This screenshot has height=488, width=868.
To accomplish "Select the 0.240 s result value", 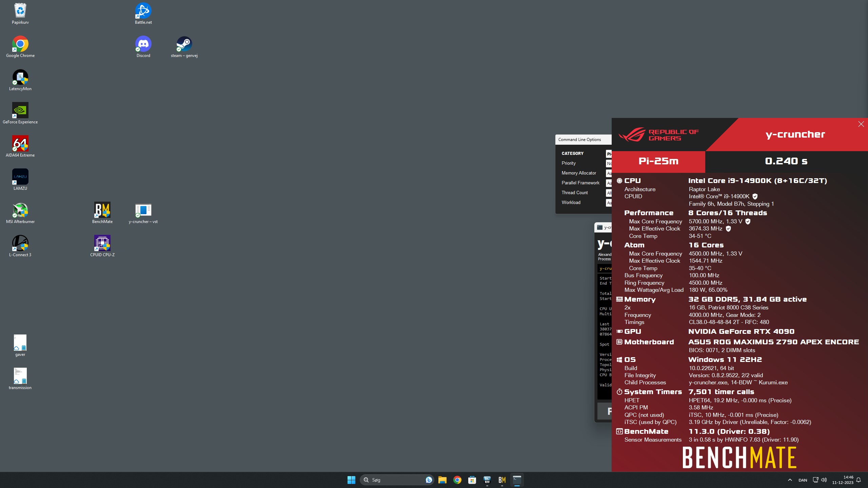I will [x=786, y=161].
